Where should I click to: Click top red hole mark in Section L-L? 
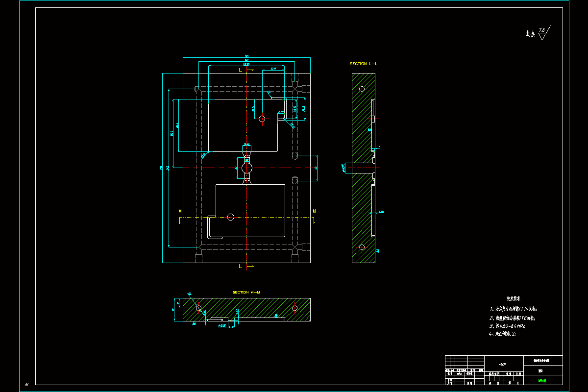click(362, 89)
